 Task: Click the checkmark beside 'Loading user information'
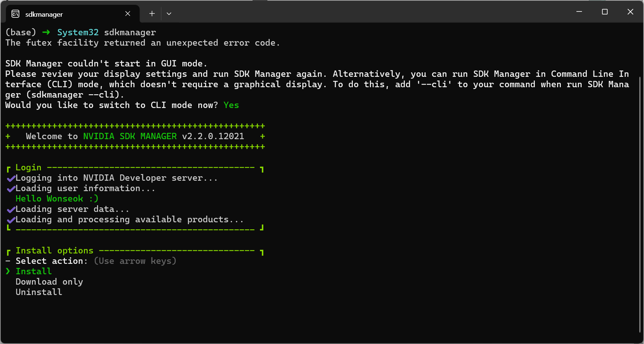point(11,189)
